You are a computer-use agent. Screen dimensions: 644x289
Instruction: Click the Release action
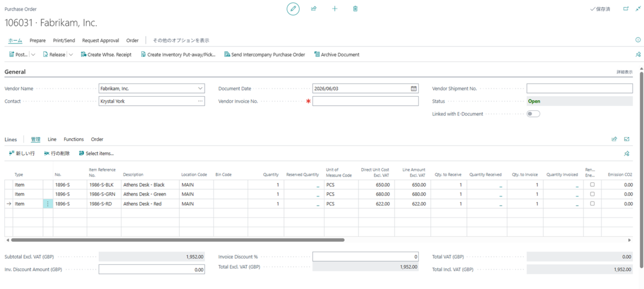54,54
